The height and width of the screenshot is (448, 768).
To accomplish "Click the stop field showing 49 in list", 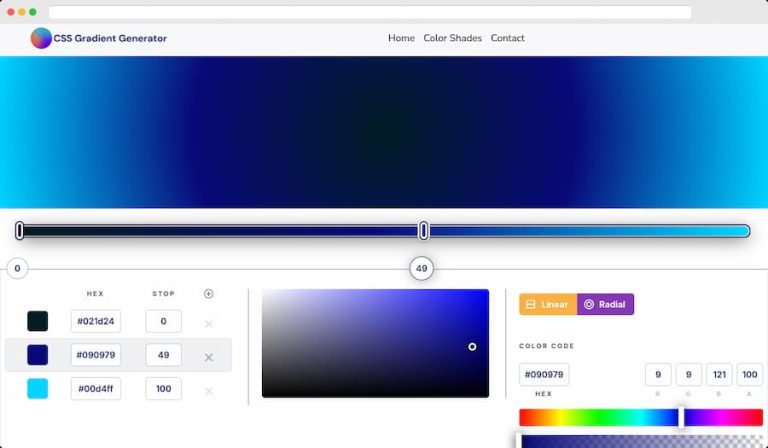I will click(x=164, y=355).
